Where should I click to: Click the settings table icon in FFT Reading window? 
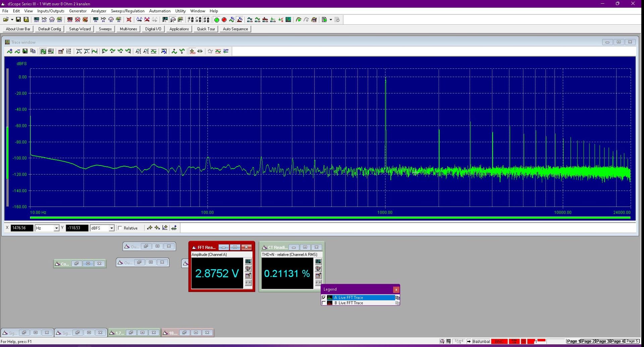click(248, 275)
